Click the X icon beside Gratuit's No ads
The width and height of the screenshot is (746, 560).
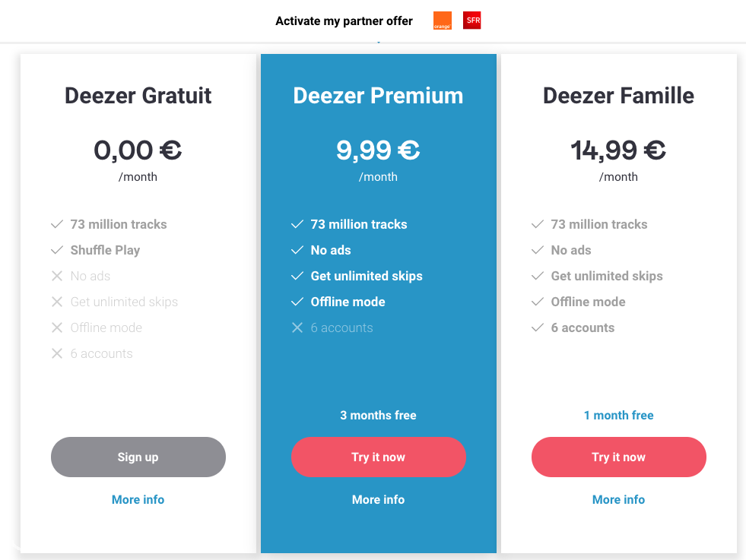click(57, 276)
